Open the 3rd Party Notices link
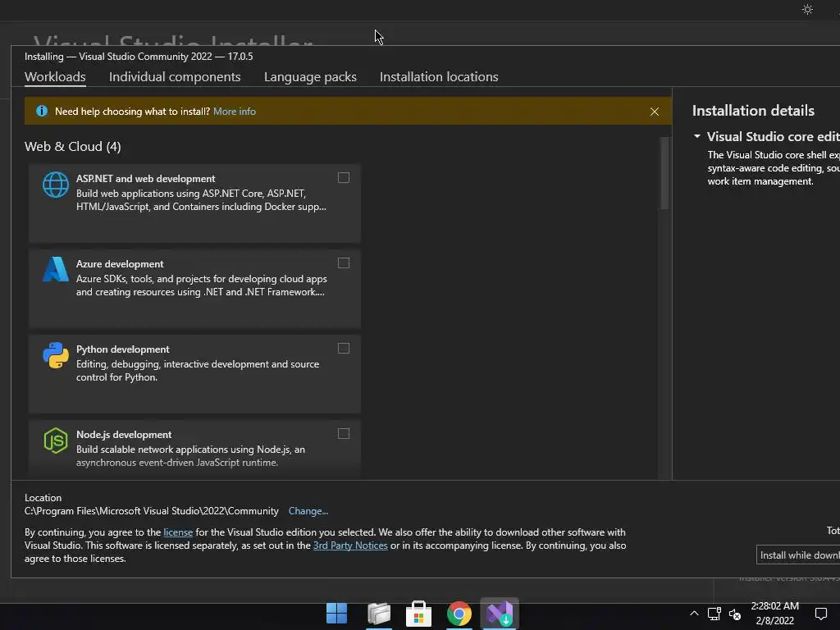 click(x=350, y=546)
